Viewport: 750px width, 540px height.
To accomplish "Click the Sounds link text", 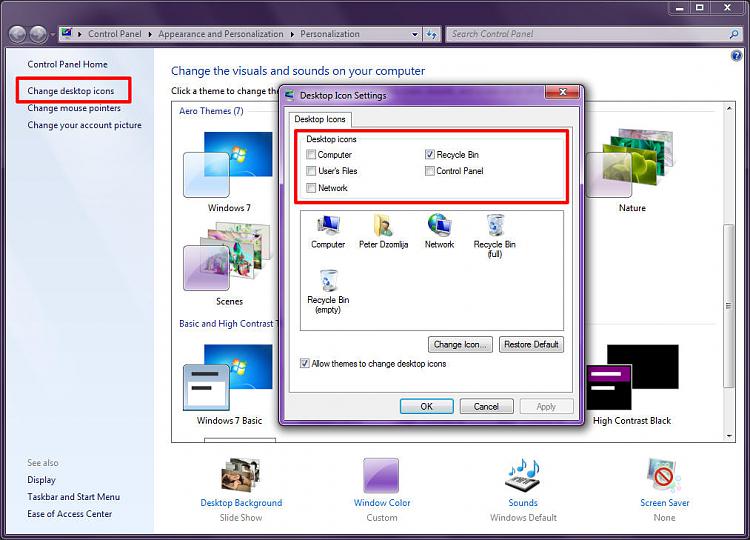I will pyautogui.click(x=523, y=503).
